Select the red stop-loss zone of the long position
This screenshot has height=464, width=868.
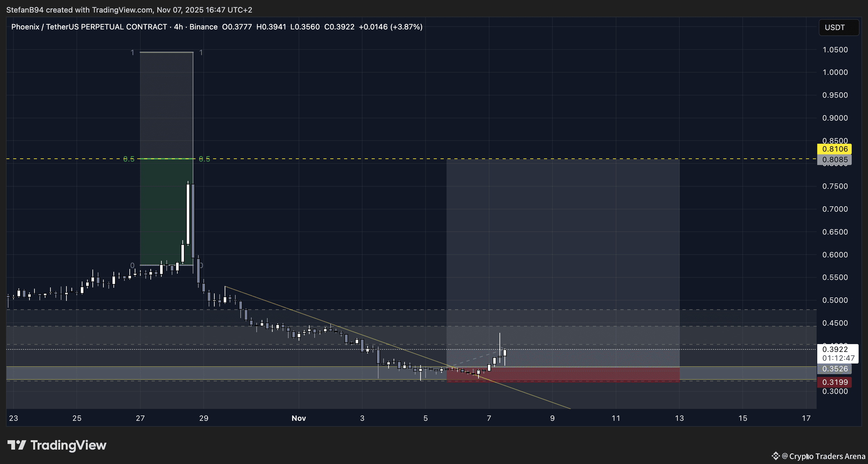tap(563, 375)
